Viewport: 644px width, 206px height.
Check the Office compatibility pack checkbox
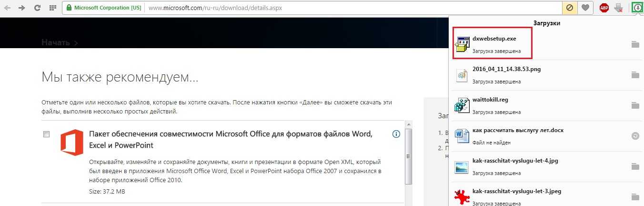[x=46, y=134]
